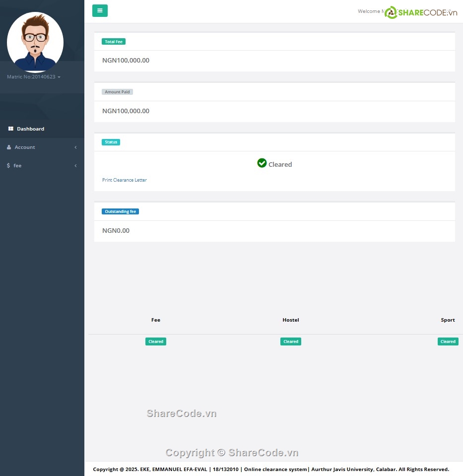Click the Account person icon

[x=9, y=147]
